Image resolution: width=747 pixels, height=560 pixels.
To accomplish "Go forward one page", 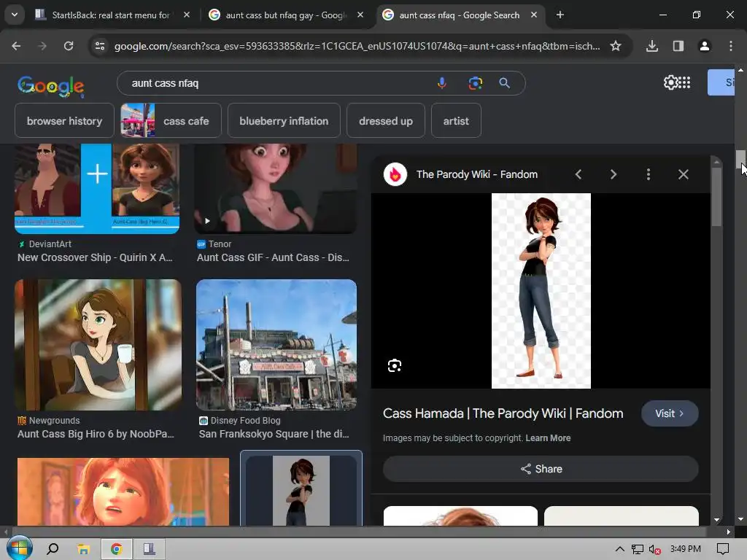I will [x=42, y=46].
